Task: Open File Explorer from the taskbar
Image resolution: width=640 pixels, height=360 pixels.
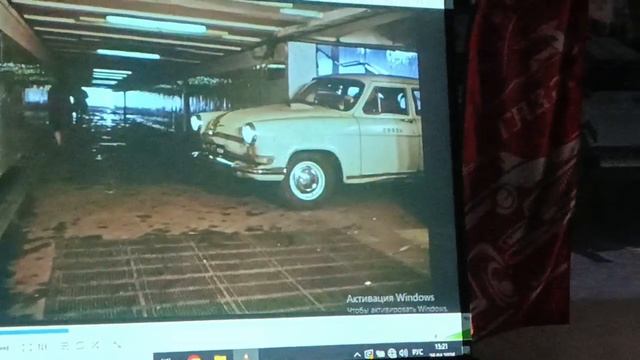Action: pyautogui.click(x=220, y=357)
